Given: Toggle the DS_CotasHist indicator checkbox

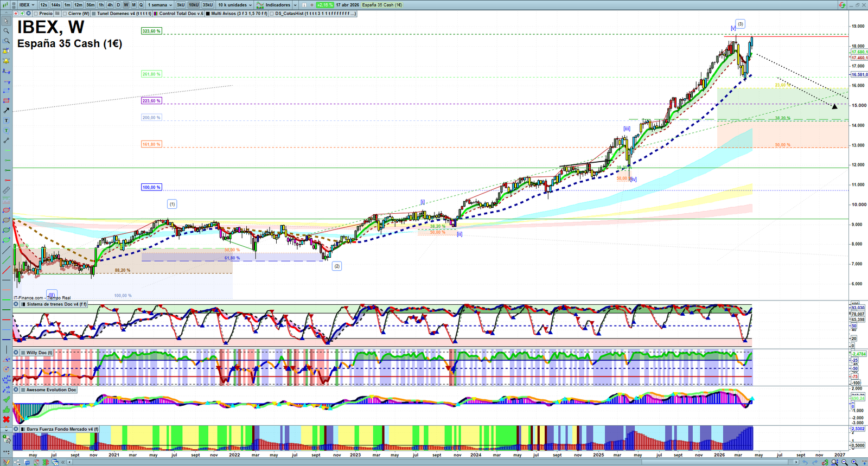Looking at the screenshot, I should [272, 14].
